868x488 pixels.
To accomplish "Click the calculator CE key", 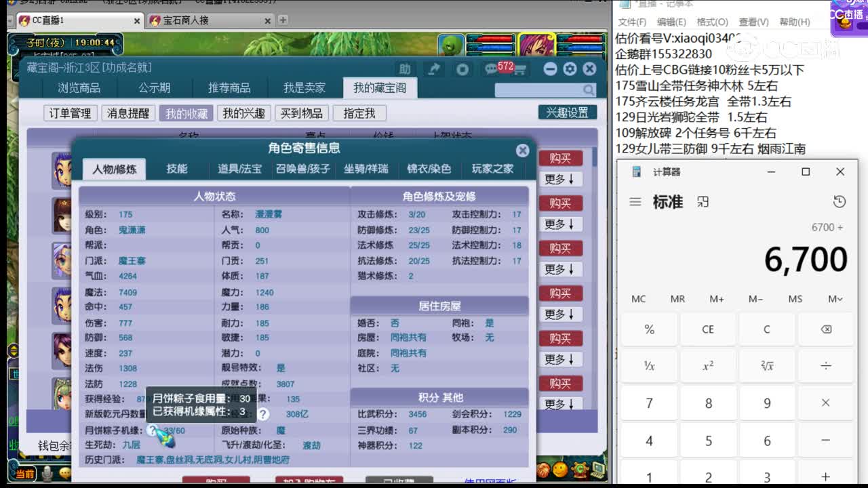I will [x=708, y=329].
